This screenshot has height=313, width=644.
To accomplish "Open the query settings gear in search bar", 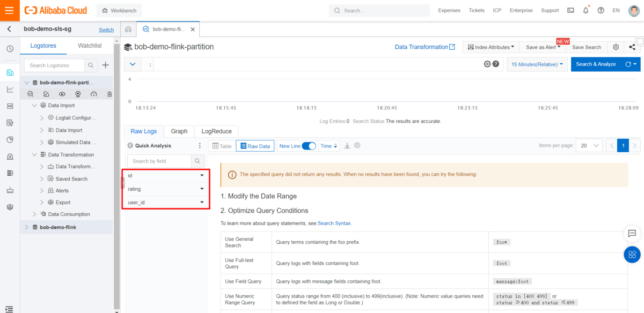I will (487, 64).
